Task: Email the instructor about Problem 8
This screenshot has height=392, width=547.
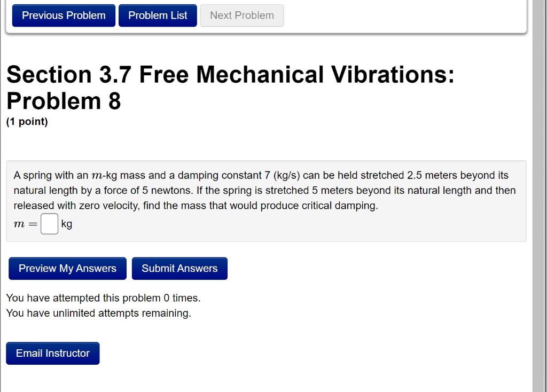Action: coord(52,353)
